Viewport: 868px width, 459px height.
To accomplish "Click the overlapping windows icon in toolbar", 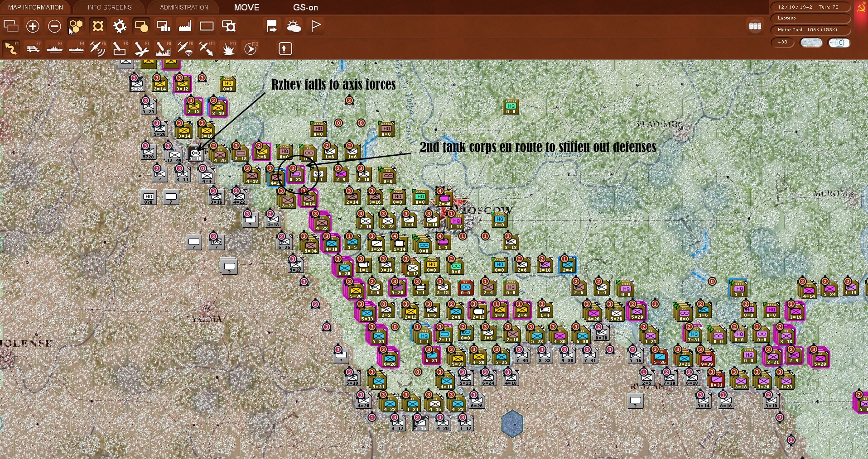I will (x=11, y=26).
